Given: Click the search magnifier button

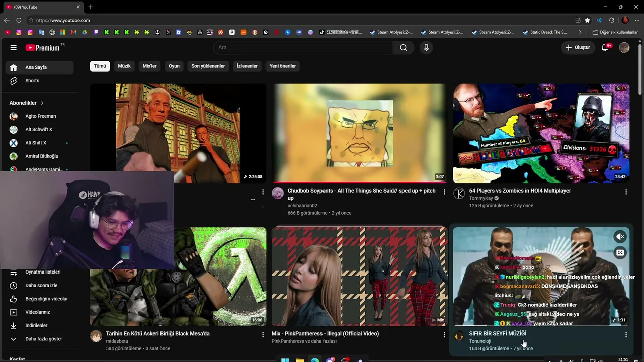Looking at the screenshot, I should [404, 48].
